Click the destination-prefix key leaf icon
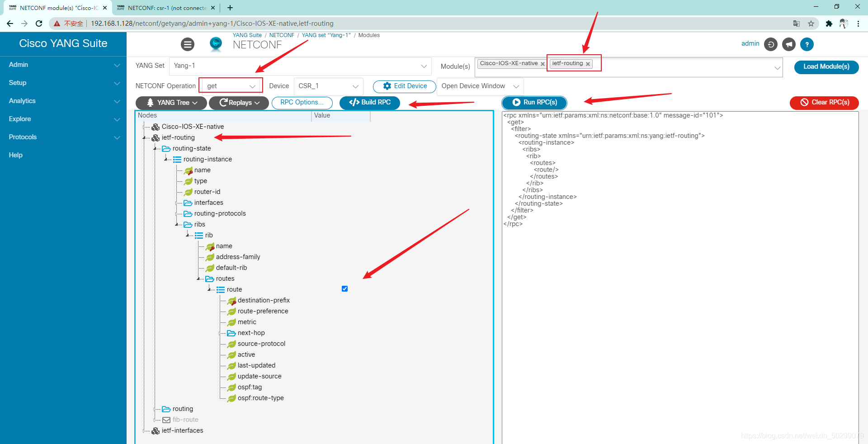This screenshot has width=868, height=444. click(232, 301)
